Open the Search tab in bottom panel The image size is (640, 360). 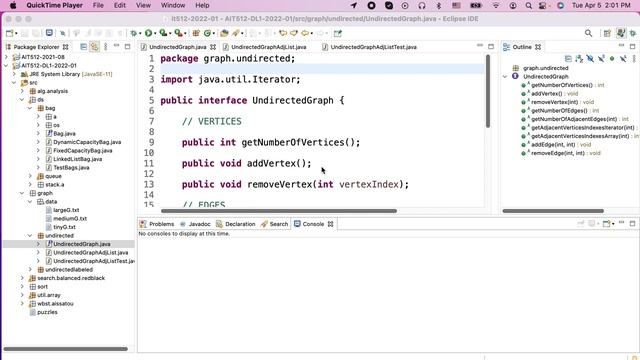coord(274,224)
